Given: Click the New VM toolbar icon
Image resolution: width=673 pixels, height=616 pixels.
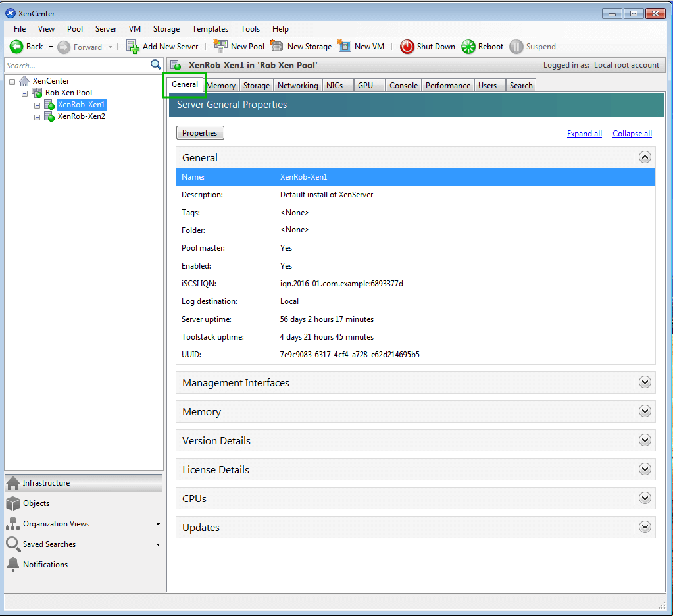Looking at the screenshot, I should point(345,47).
